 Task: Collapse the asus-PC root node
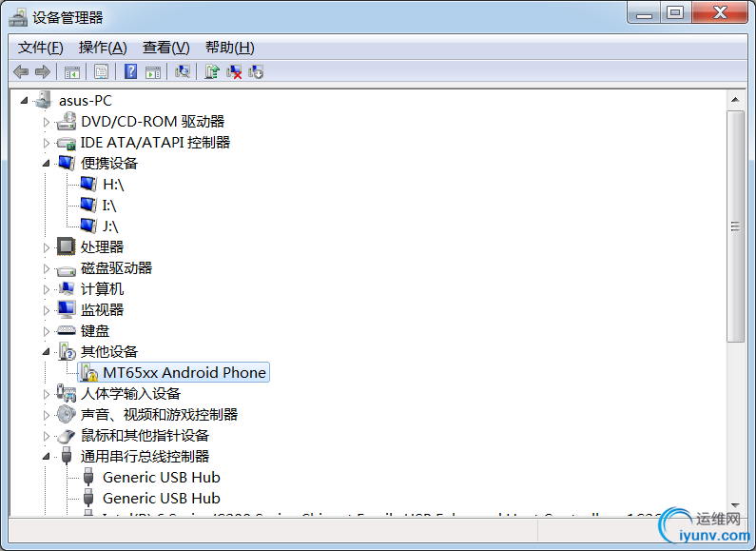click(x=24, y=100)
